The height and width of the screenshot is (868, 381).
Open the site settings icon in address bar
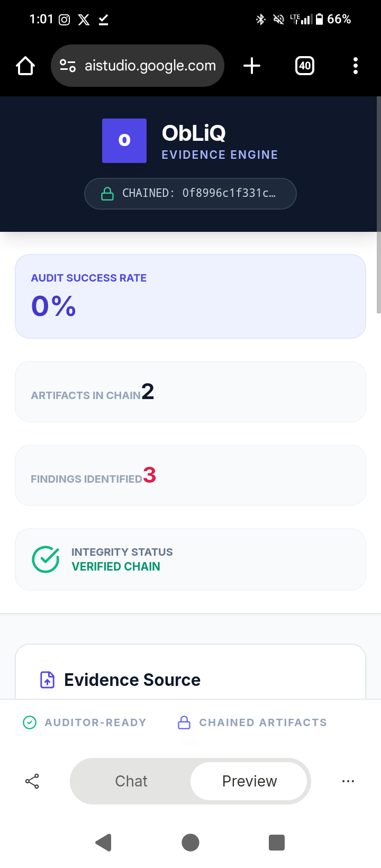pos(68,66)
